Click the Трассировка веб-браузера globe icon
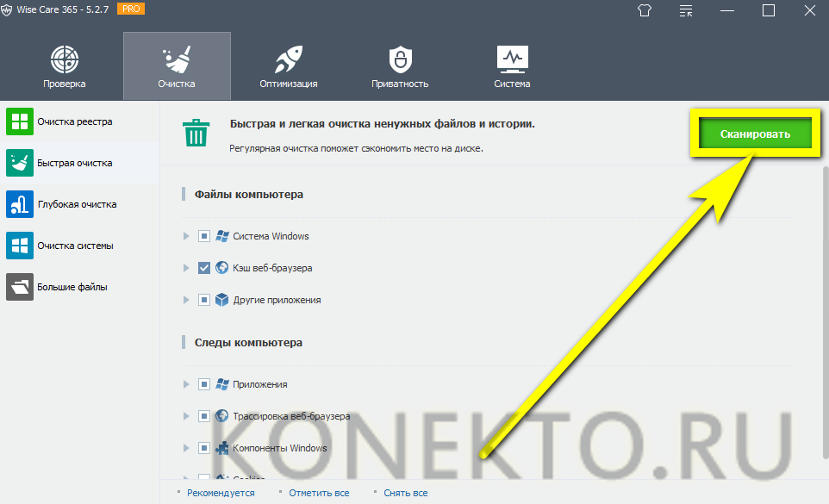The width and height of the screenshot is (829, 504). (222, 416)
